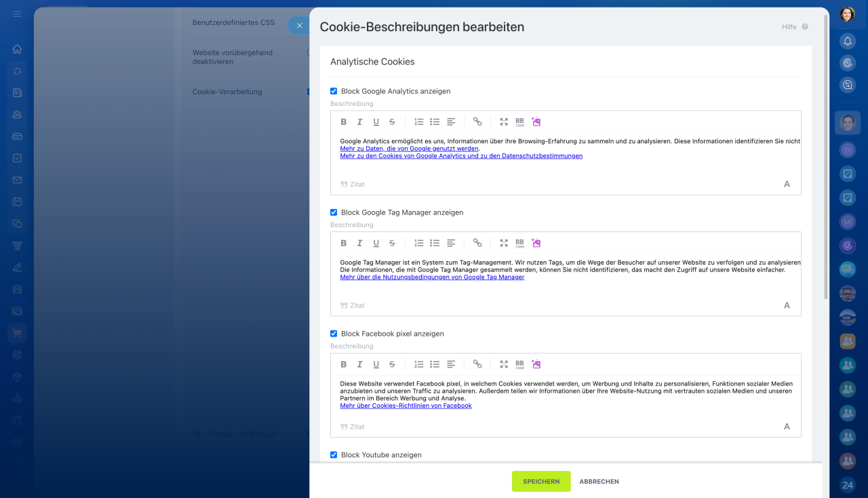Expand Google Analytics editor to fullscreen

click(x=504, y=122)
